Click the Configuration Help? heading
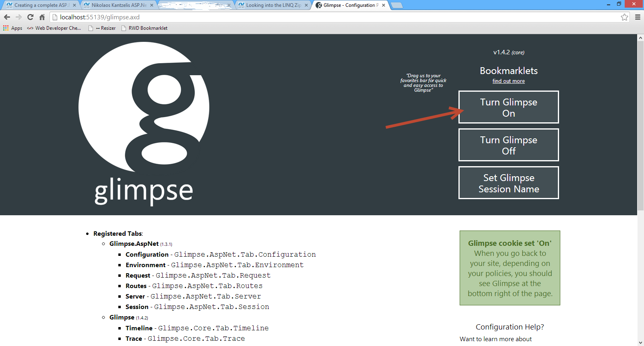 pyautogui.click(x=510, y=327)
